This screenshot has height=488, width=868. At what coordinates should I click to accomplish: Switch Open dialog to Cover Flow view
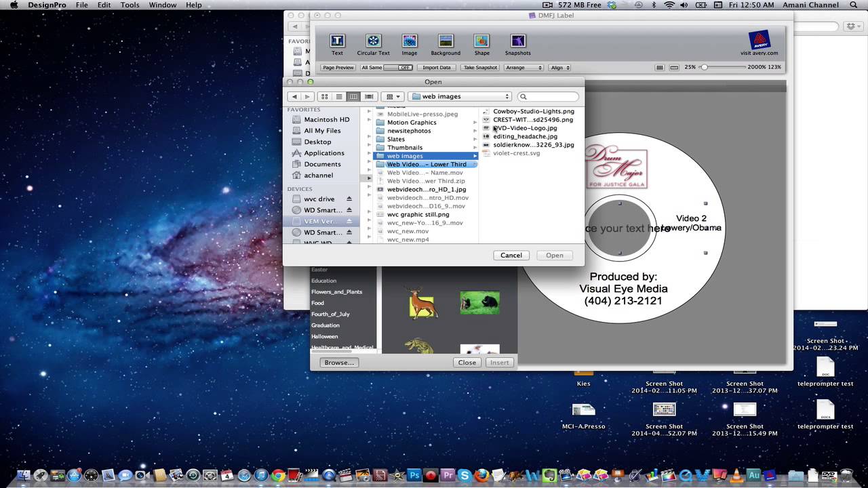tap(369, 97)
